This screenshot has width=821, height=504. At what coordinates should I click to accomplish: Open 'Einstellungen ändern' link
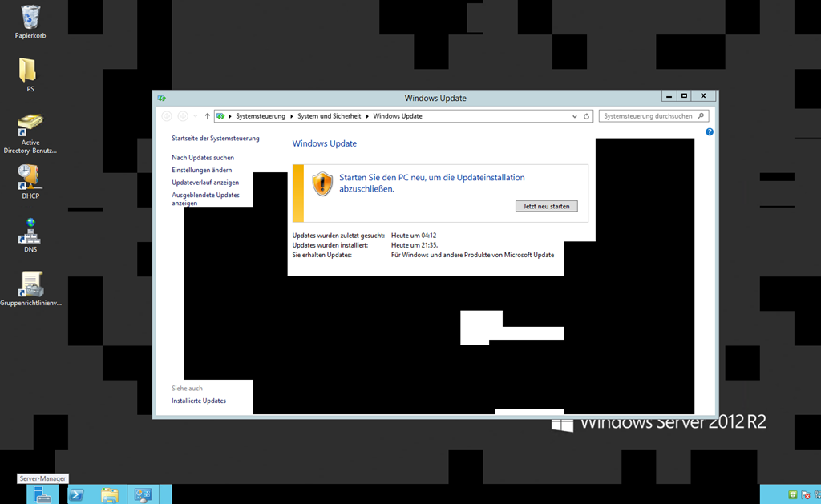click(202, 170)
